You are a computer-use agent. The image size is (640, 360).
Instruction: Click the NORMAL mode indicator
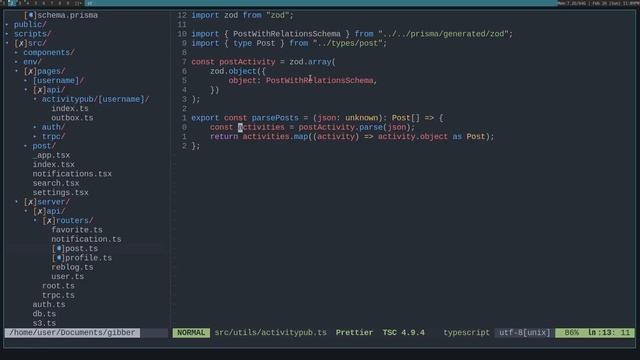pyautogui.click(x=191, y=333)
